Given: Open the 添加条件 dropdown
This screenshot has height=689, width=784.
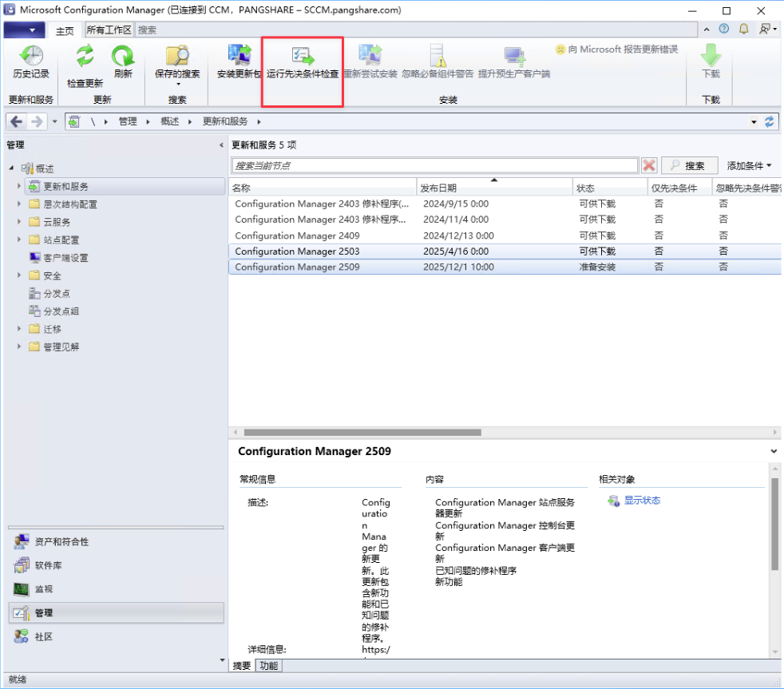Looking at the screenshot, I should tap(749, 165).
